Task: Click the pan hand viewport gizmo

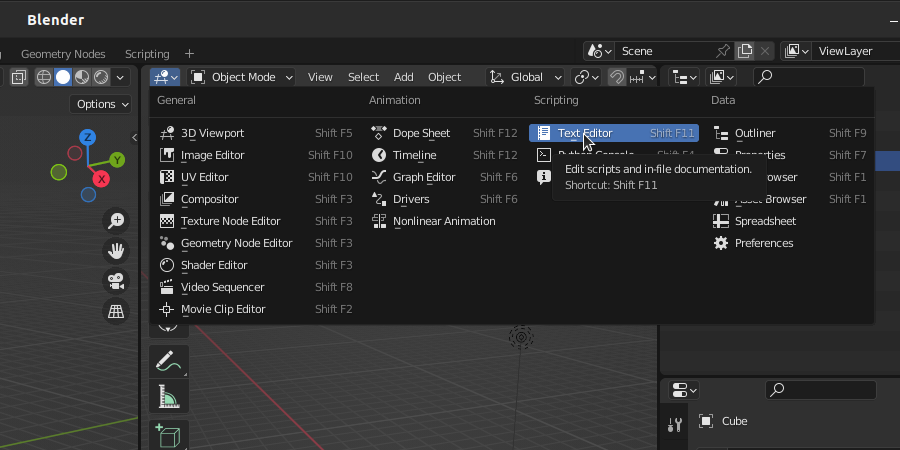Action: pos(117,250)
